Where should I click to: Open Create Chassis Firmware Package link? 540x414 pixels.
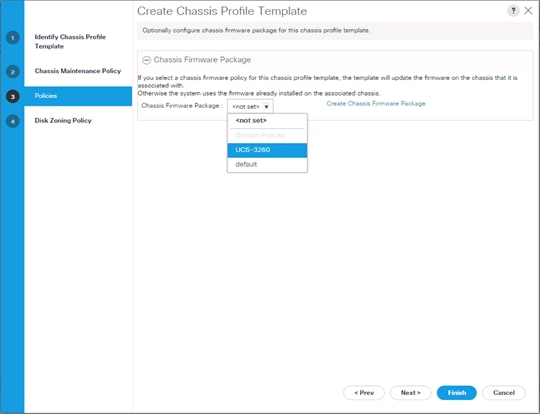pos(376,104)
